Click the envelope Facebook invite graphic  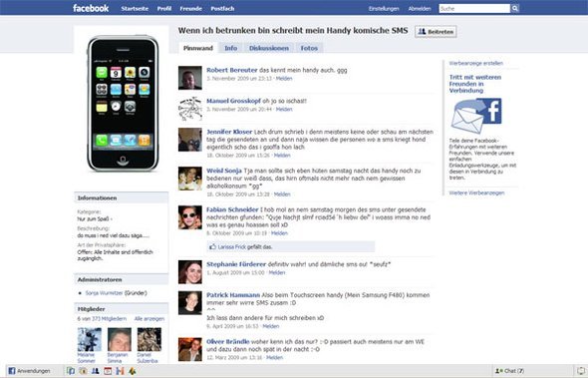(476, 116)
